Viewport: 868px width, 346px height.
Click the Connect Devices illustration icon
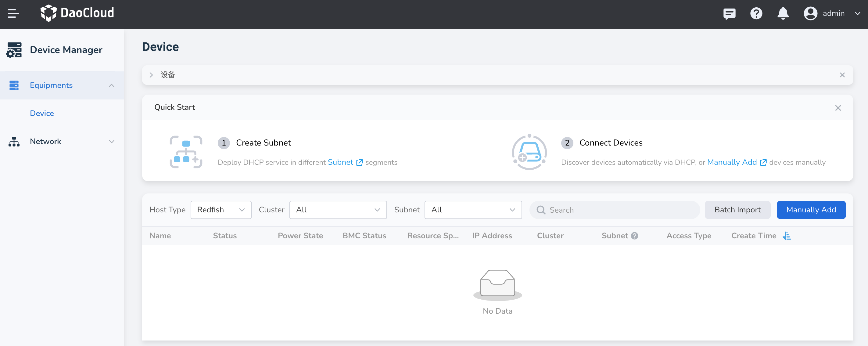coord(529,152)
